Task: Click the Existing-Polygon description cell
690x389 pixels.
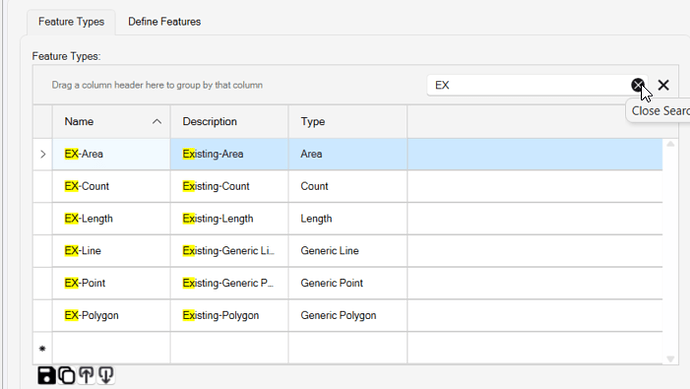Action: [229, 316]
